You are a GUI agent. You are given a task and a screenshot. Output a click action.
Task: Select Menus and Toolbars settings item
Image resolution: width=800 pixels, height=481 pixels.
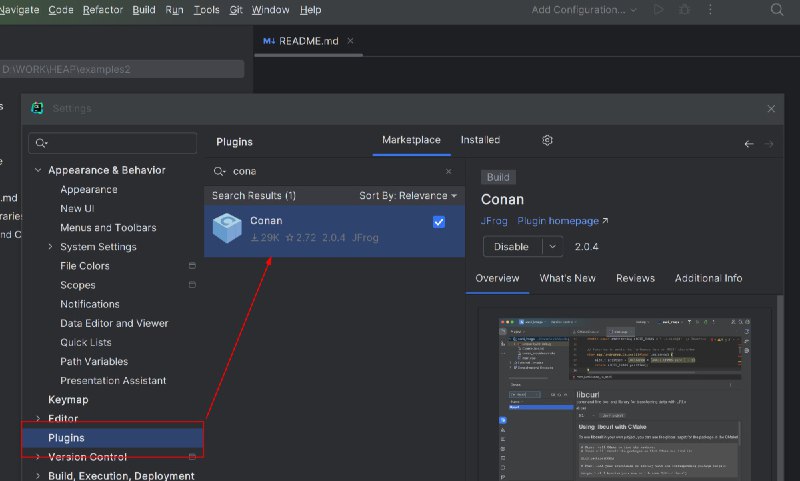tap(108, 227)
